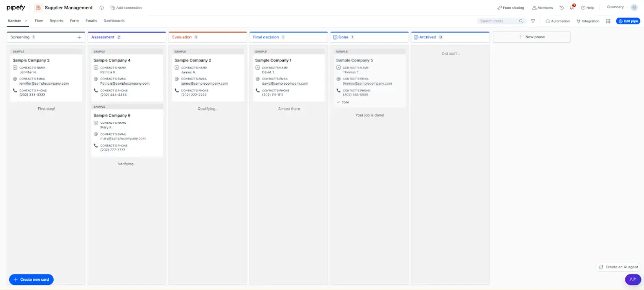Select the Evaluation phase header

point(207,37)
